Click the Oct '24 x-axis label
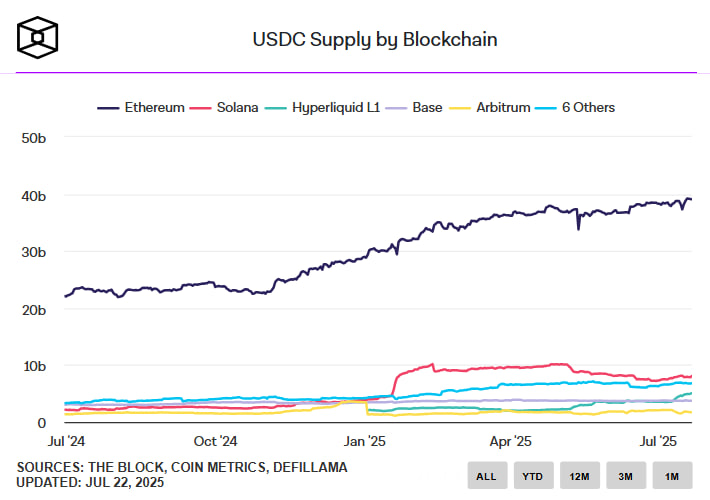 click(215, 440)
